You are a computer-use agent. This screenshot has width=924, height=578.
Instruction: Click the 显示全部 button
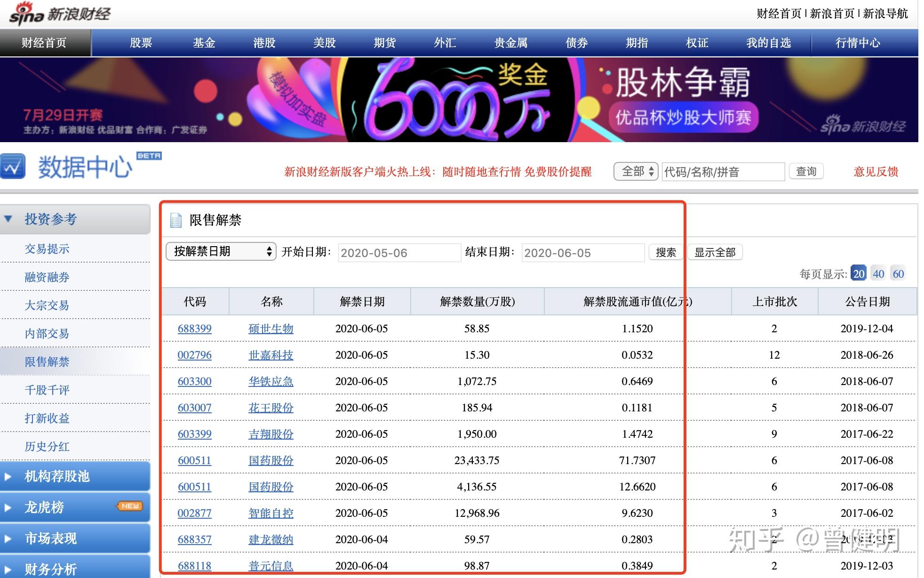pyautogui.click(x=715, y=252)
